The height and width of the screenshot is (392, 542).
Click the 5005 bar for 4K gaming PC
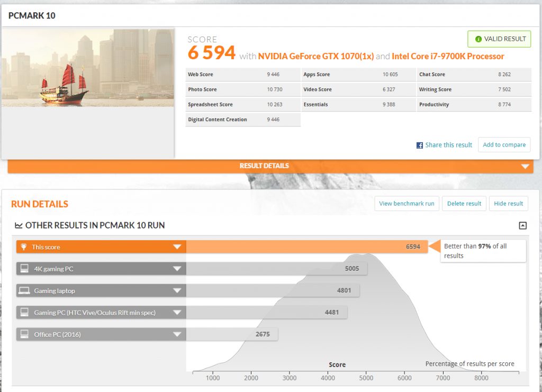tap(276, 268)
